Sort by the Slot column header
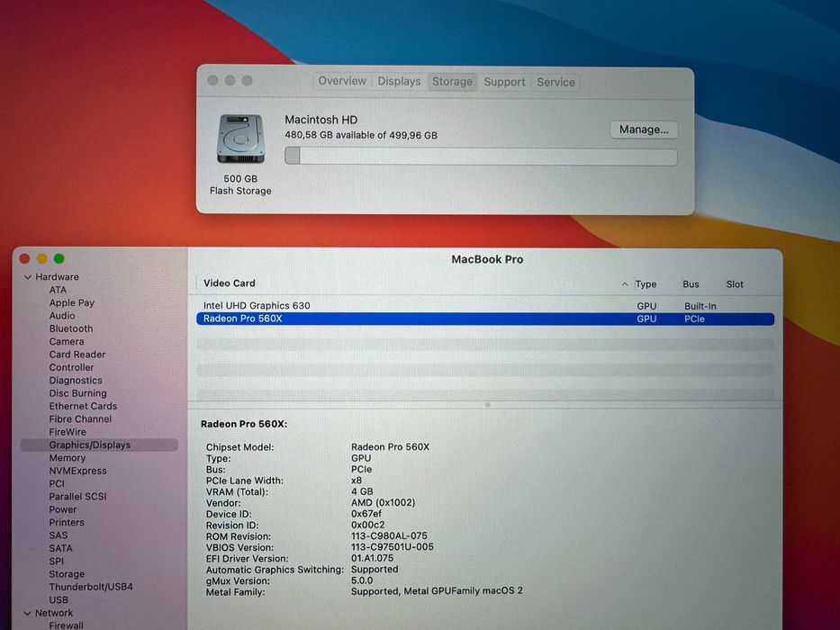 (x=735, y=283)
